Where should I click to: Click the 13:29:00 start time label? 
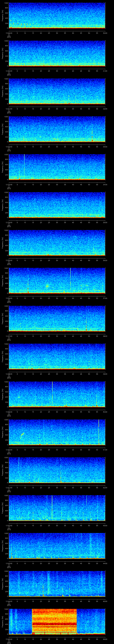(9, 33)
